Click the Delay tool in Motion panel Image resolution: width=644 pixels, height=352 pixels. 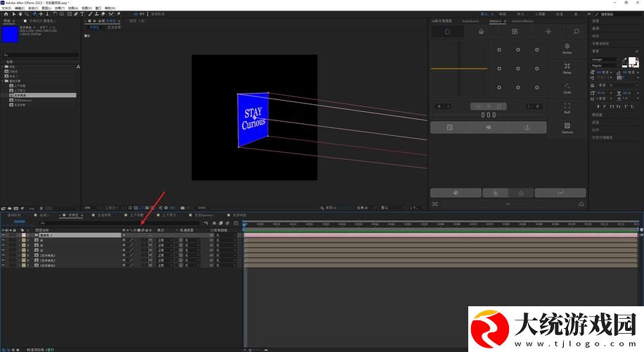[x=567, y=68]
